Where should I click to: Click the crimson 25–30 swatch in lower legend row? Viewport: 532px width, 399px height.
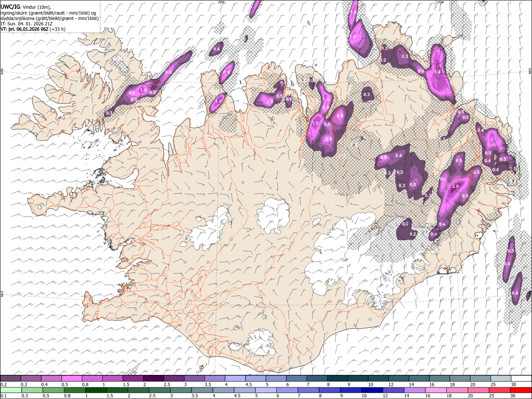(500, 390)
